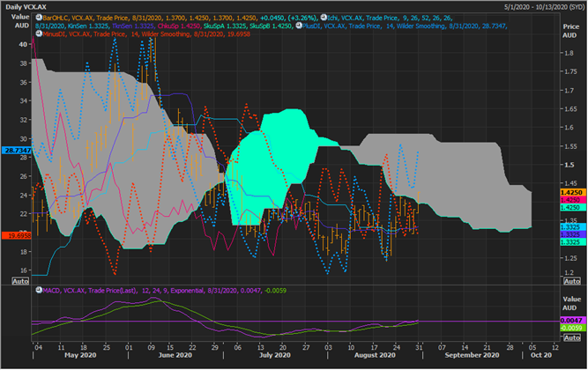The image size is (588, 370).
Task: Click the Auto button in the MACD panel
Action: 572,337
